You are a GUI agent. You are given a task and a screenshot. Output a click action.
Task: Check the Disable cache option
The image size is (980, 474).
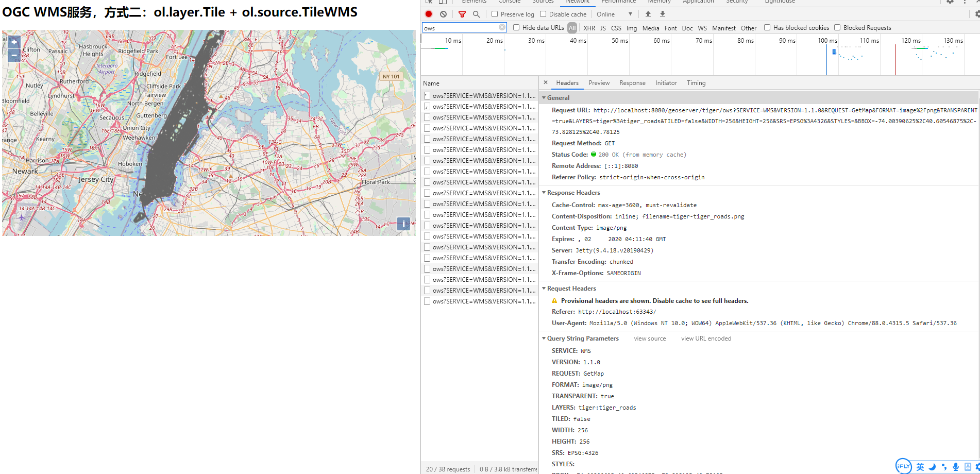[543, 14]
